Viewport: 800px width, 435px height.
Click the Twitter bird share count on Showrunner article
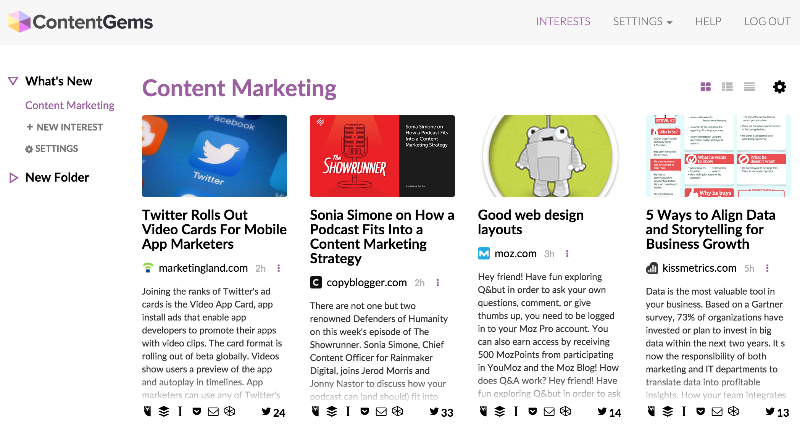click(441, 412)
